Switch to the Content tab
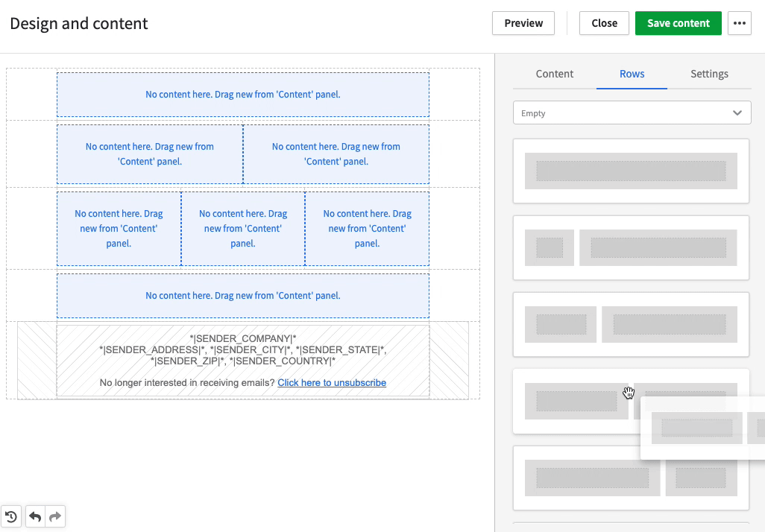The image size is (765, 532). (554, 74)
